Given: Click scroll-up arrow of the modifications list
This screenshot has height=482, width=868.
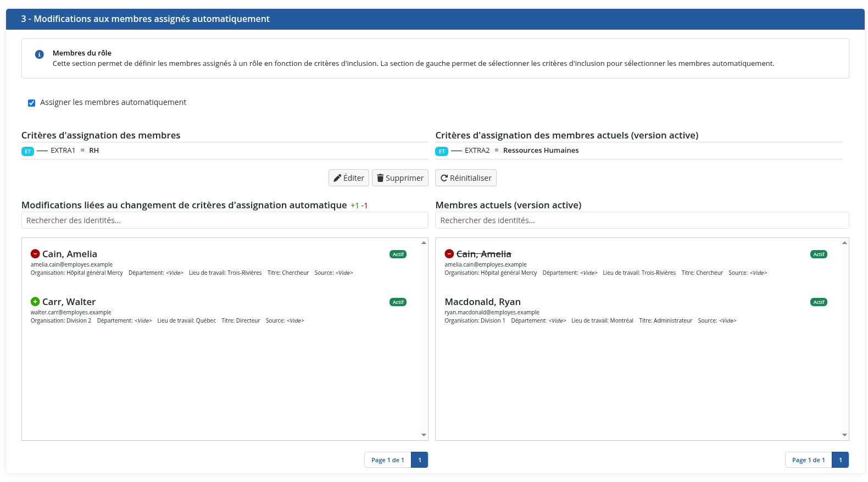Looking at the screenshot, I should (424, 242).
